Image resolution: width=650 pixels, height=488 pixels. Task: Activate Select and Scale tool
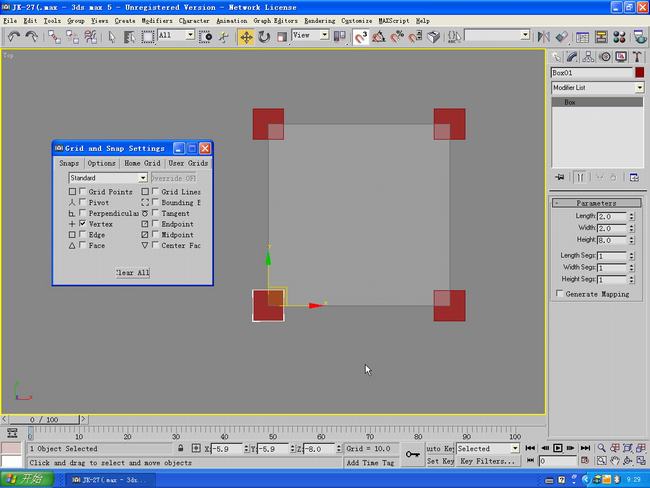pos(282,37)
